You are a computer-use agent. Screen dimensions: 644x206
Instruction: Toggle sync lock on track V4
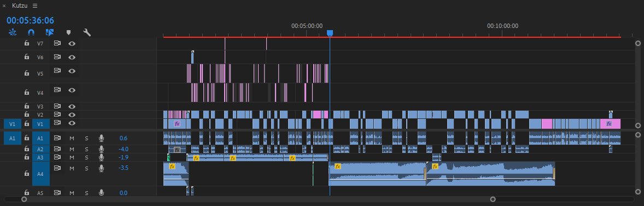tap(57, 89)
